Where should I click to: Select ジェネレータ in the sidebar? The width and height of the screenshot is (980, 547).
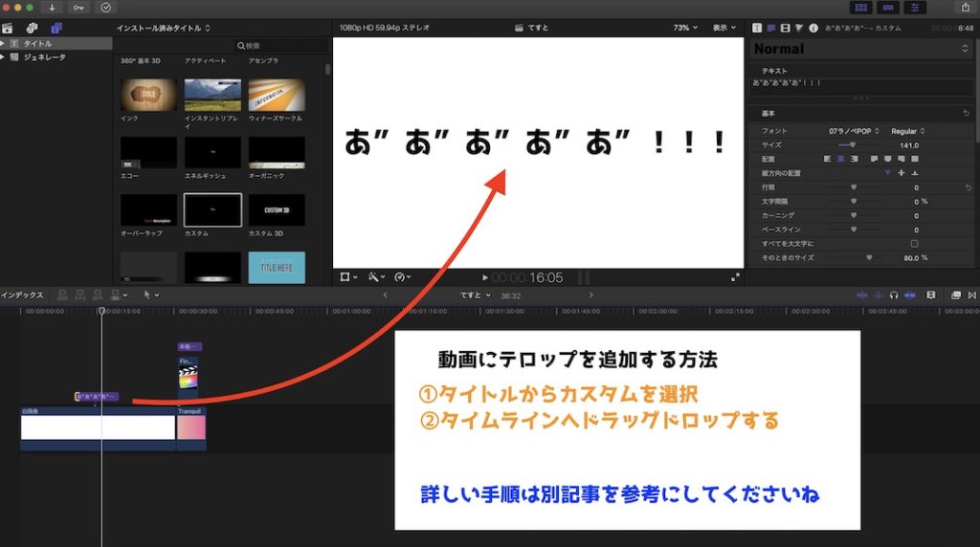[44, 56]
